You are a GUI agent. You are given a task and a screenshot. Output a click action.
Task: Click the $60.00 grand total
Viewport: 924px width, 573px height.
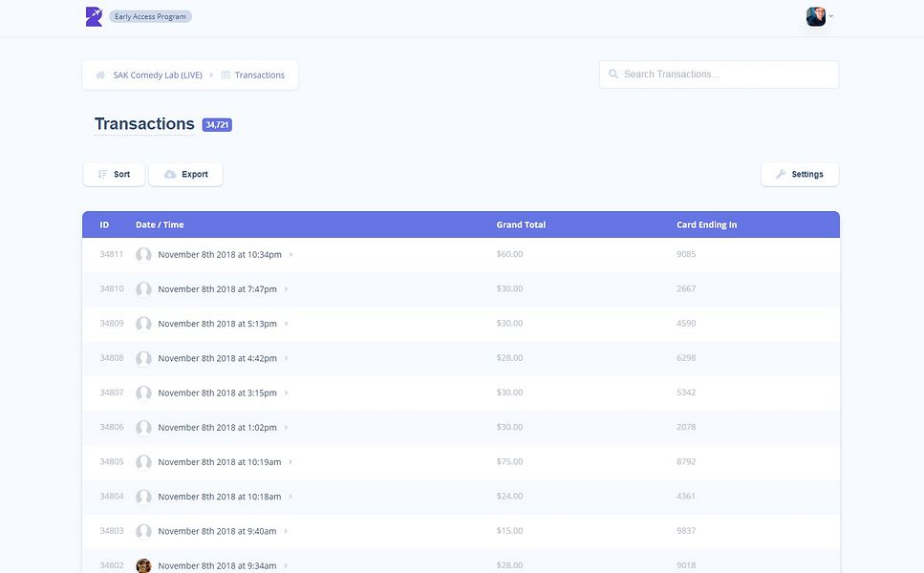[x=509, y=254]
